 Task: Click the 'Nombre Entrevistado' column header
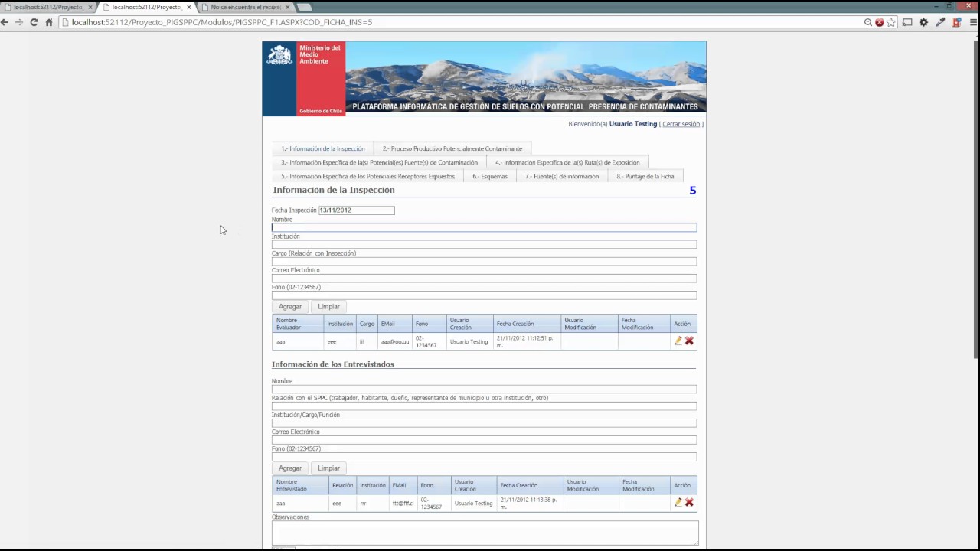click(x=300, y=485)
